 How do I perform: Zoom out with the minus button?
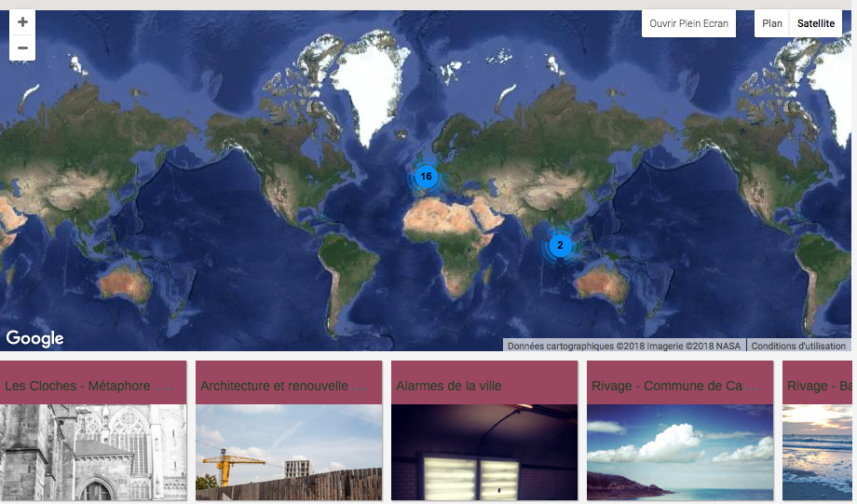click(x=22, y=48)
